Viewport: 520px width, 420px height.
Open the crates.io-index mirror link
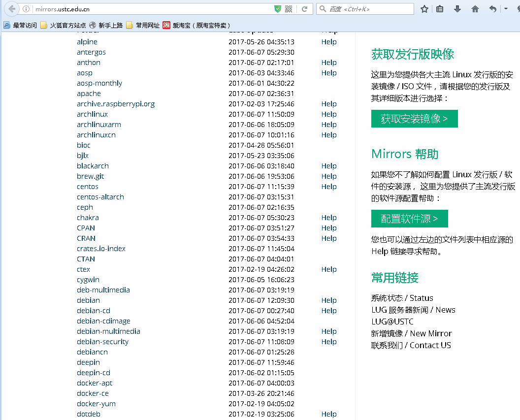point(101,249)
